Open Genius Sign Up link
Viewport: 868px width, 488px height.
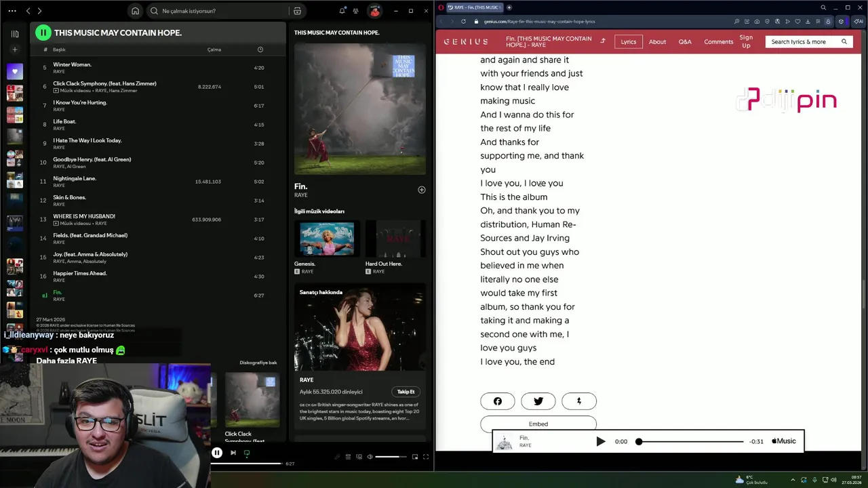[x=746, y=41]
